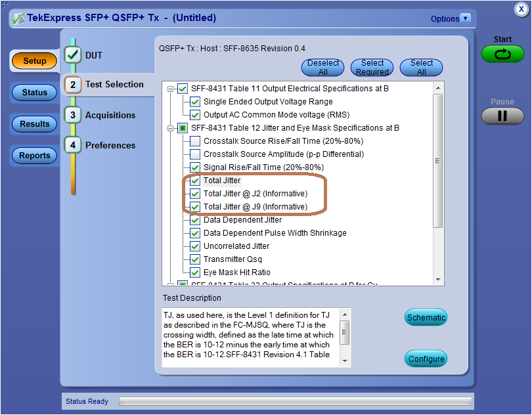Click the DUT step checkmark icon
This screenshot has height=415, width=532.
coord(73,56)
